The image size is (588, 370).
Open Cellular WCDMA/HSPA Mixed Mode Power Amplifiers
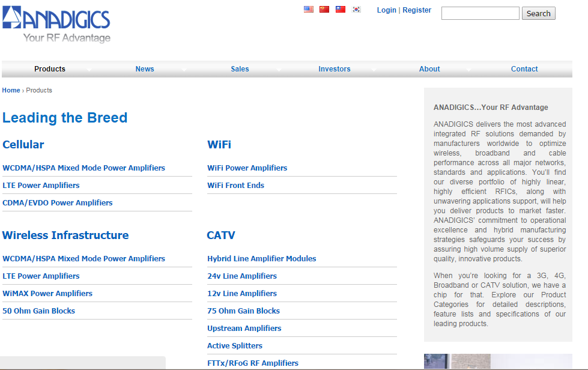[83, 168]
